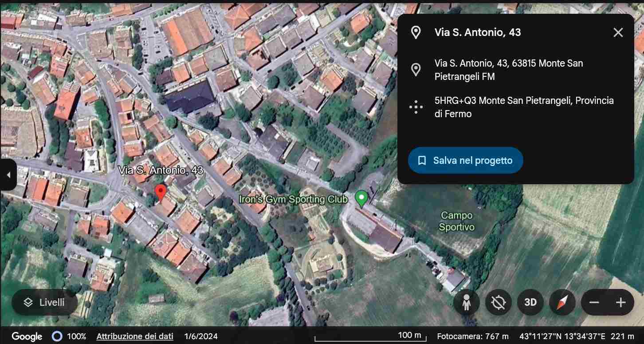Close the Via S. Antonio info card
644x344 pixels.
tap(618, 32)
